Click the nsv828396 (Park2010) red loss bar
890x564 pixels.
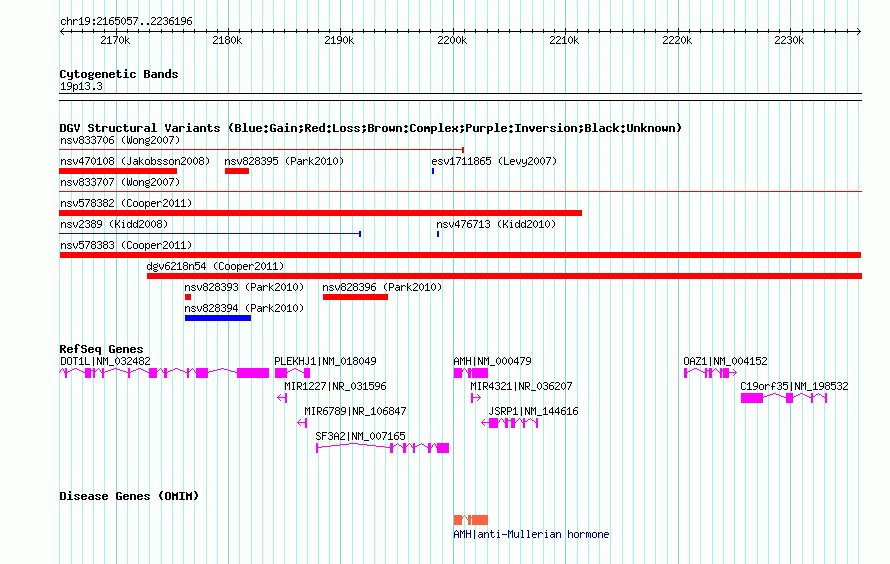(355, 297)
